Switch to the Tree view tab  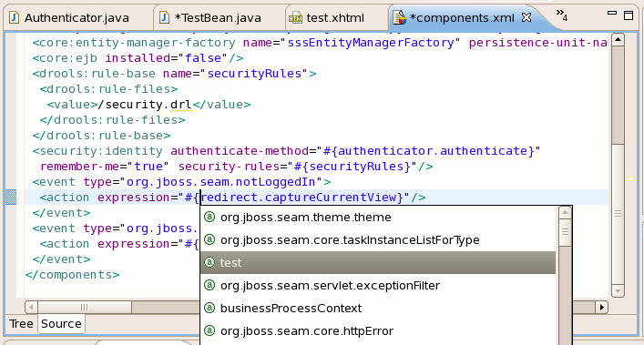coord(21,324)
